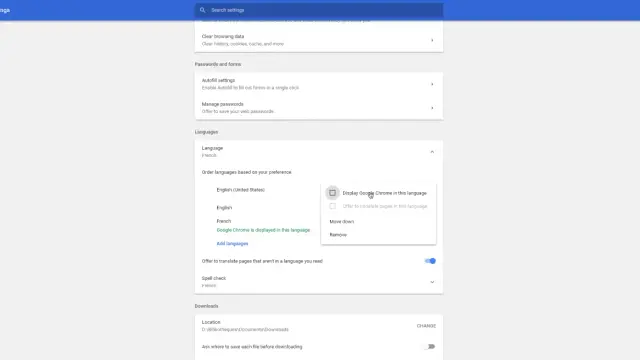Click the Spell check label

pos(214,278)
